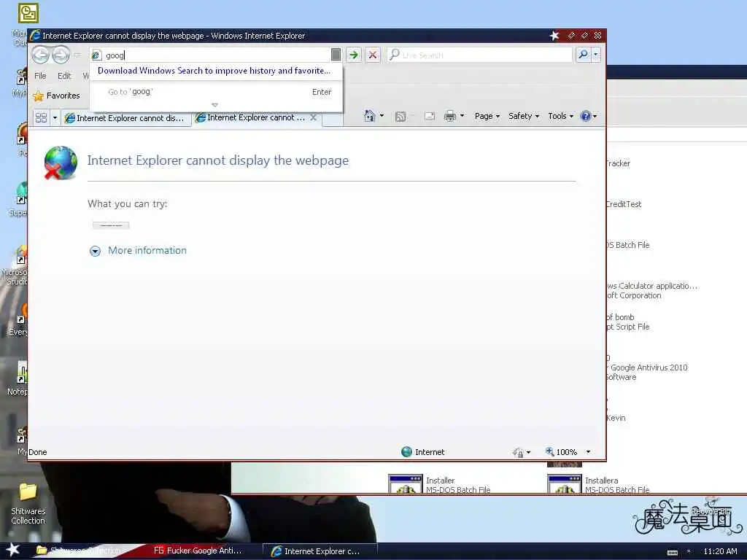
Task: Open the tab list dropdown arrow
Action: click(55, 117)
